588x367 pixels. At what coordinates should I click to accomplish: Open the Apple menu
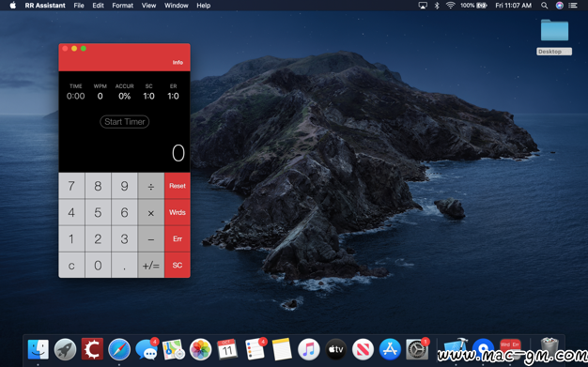pyautogui.click(x=13, y=6)
